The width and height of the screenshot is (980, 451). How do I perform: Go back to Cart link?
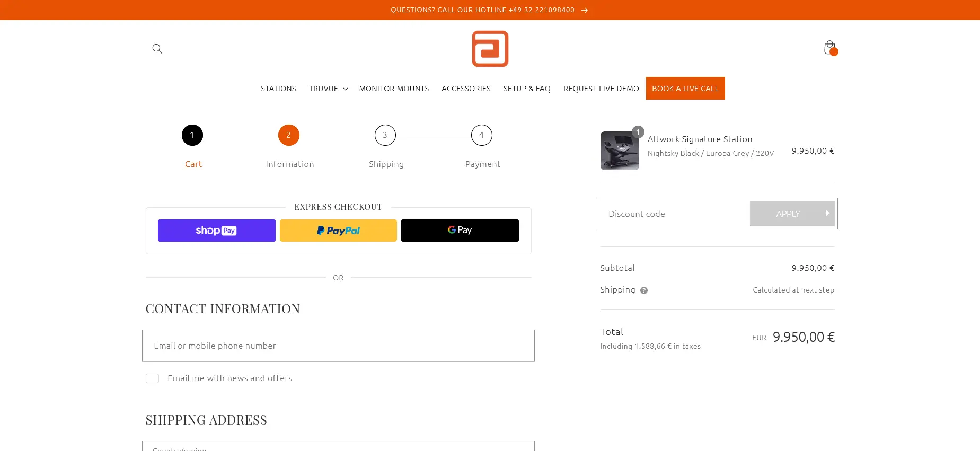[x=193, y=164]
